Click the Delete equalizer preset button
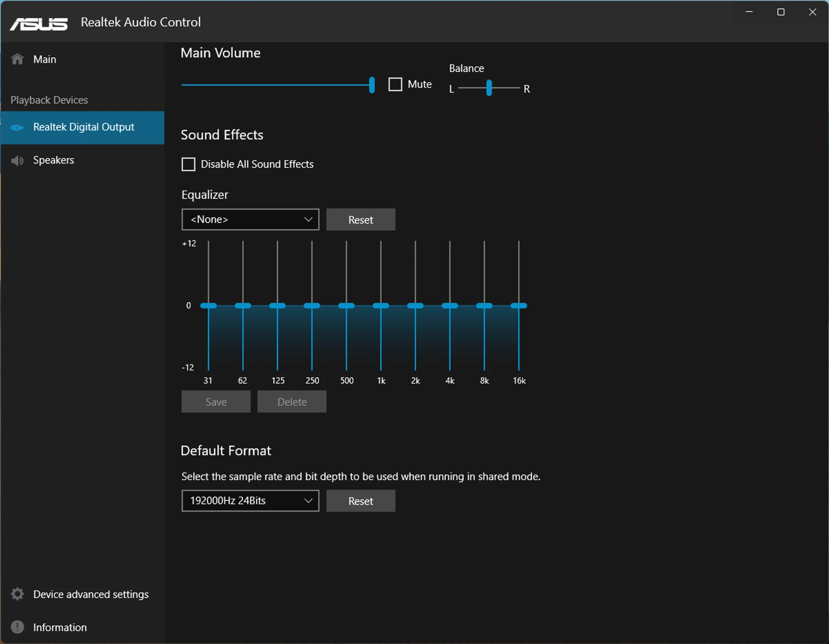Screen dimensions: 829x644 point(292,402)
